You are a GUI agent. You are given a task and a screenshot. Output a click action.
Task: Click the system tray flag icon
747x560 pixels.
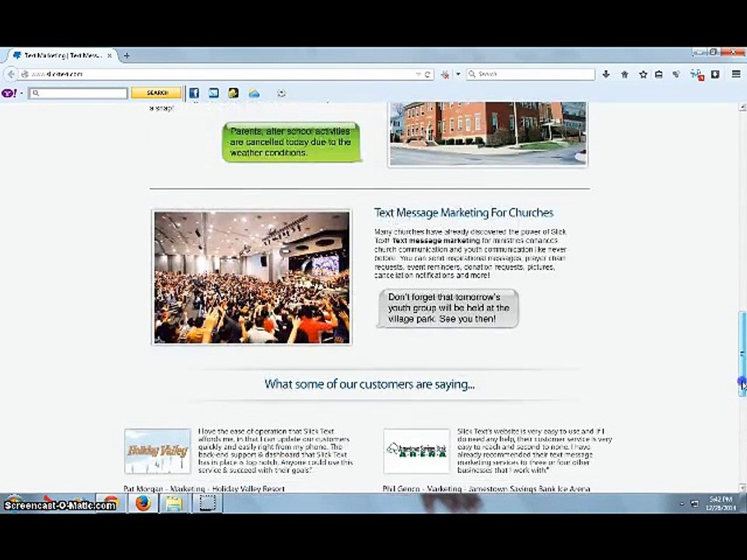(x=695, y=503)
